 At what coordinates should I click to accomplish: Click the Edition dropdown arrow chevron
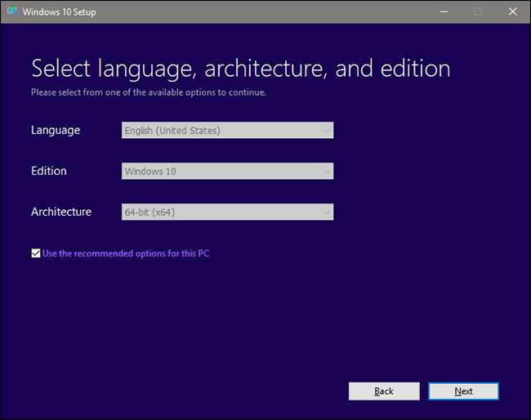(326, 172)
